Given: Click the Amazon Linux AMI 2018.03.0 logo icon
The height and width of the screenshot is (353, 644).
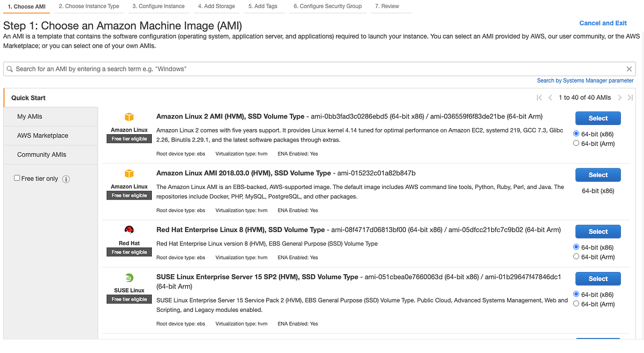Looking at the screenshot, I should 129,173.
